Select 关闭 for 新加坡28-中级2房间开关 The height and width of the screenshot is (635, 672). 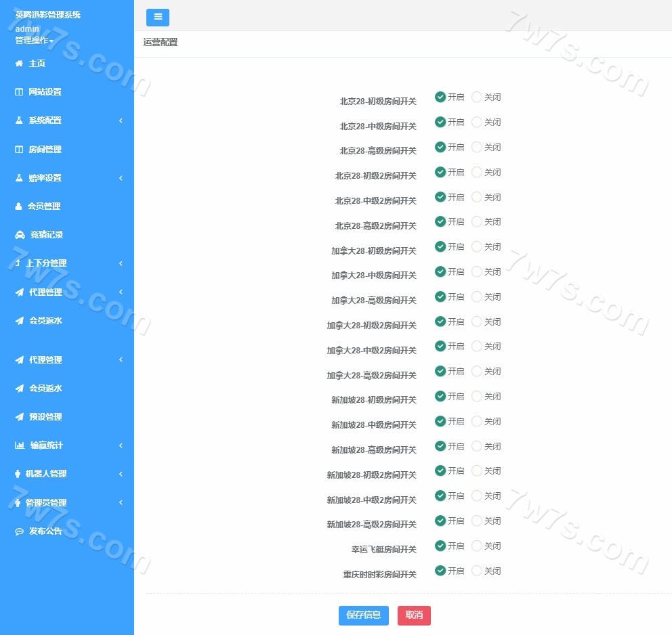(x=477, y=496)
